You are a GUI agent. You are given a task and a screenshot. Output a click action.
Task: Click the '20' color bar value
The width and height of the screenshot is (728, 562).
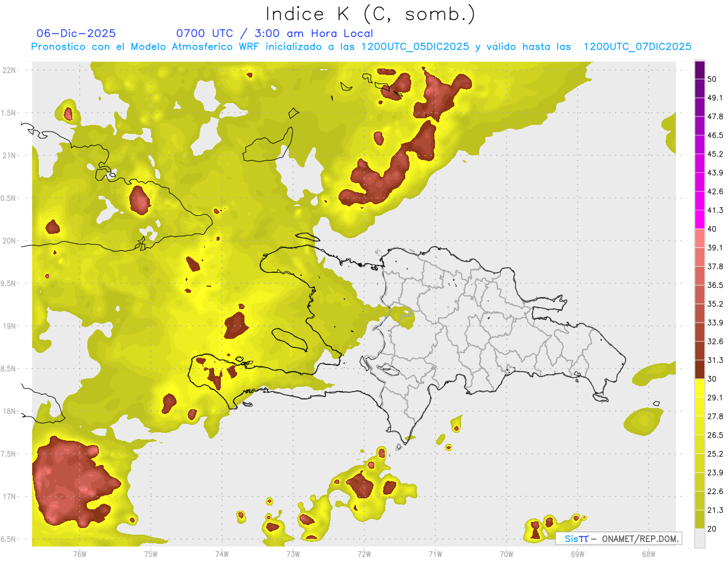click(x=712, y=529)
